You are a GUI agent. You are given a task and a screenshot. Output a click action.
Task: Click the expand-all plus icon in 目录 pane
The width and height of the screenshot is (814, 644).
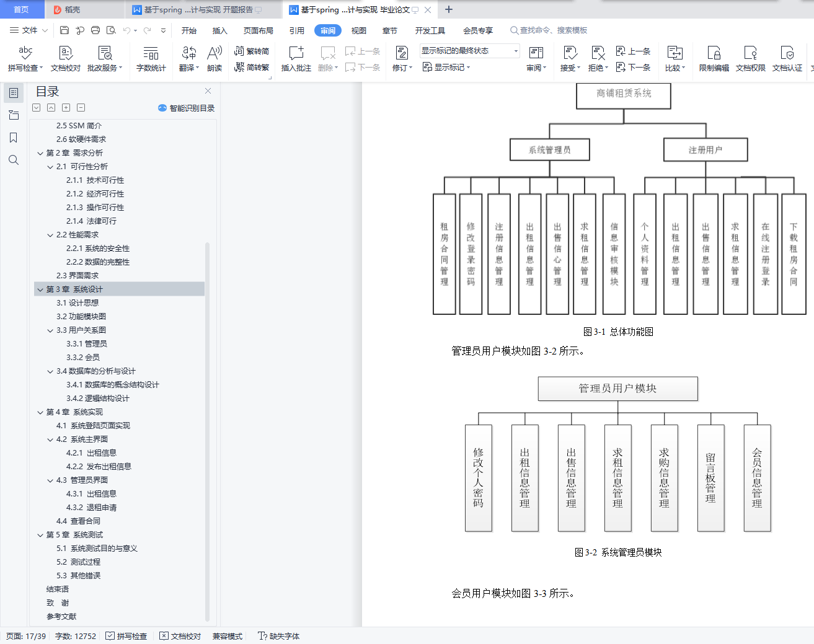coord(66,108)
